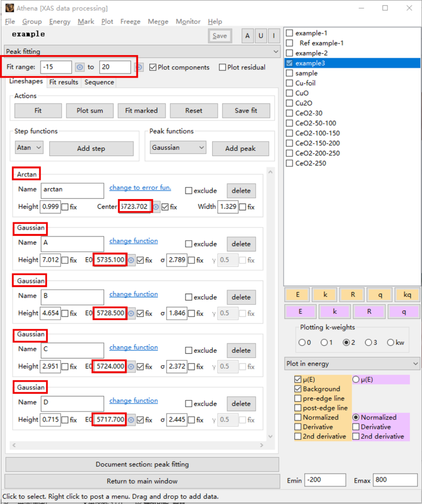Click the A mark-all button

(247, 36)
